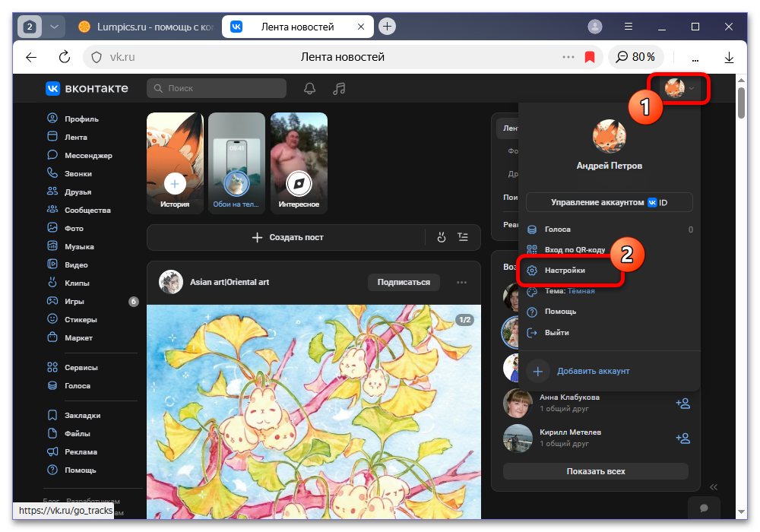Image resolution: width=760 pixels, height=532 pixels.
Task: Click the Подписаться button
Action: 404,282
